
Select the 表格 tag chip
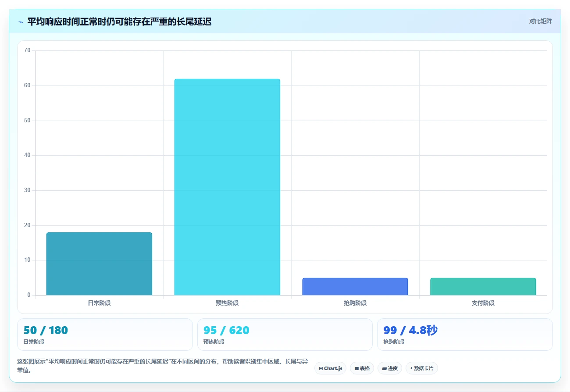point(362,368)
